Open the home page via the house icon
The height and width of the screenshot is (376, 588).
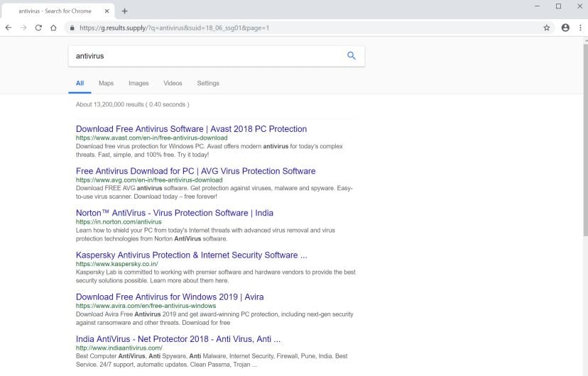click(x=53, y=28)
